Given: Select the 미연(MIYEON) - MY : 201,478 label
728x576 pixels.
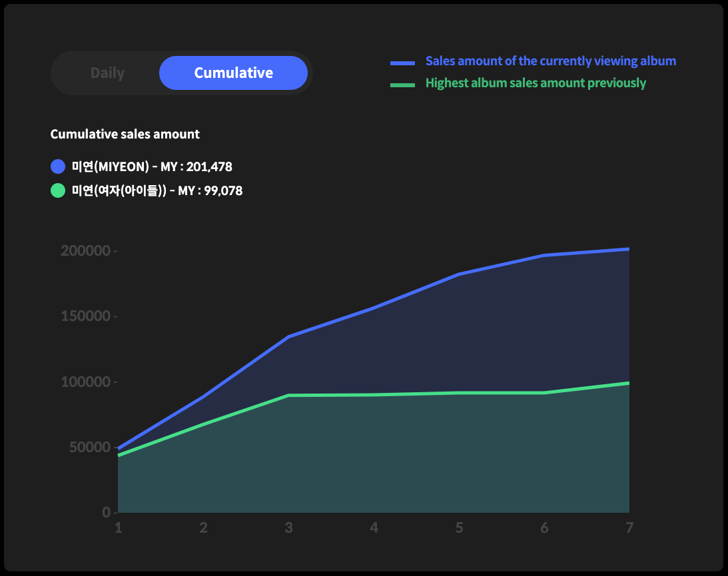Looking at the screenshot, I should pos(152,166).
